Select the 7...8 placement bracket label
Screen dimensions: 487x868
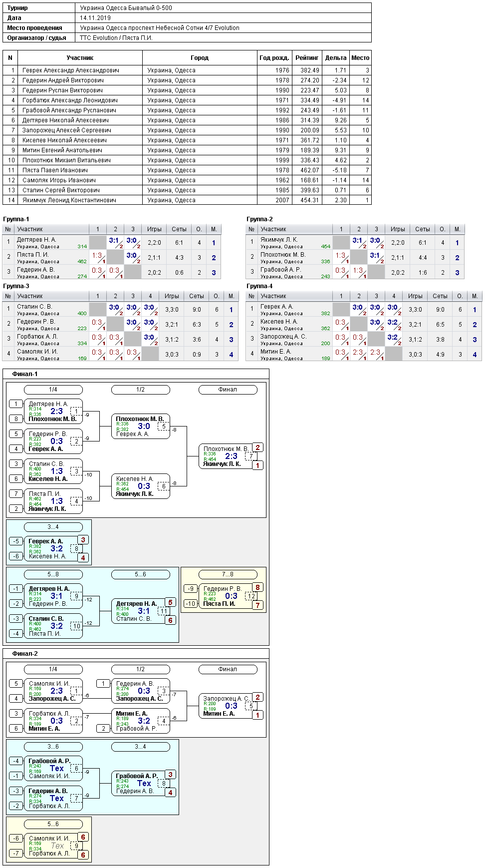click(228, 574)
